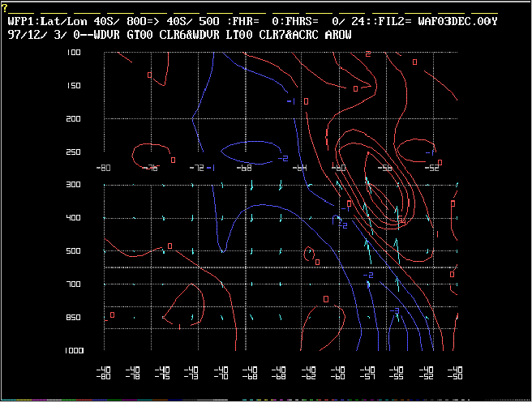Click bottom axis label -40 / -73
532x402 pixels.
coord(191,373)
